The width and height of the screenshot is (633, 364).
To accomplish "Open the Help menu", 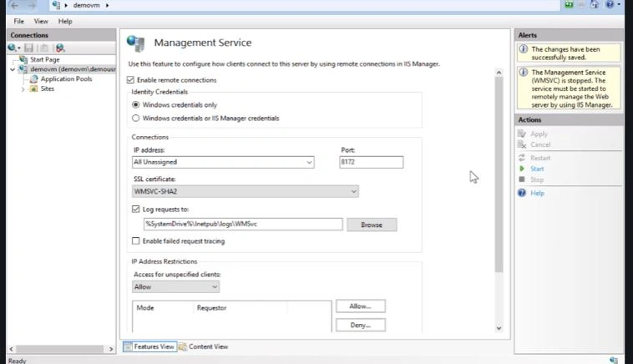I will [x=65, y=22].
